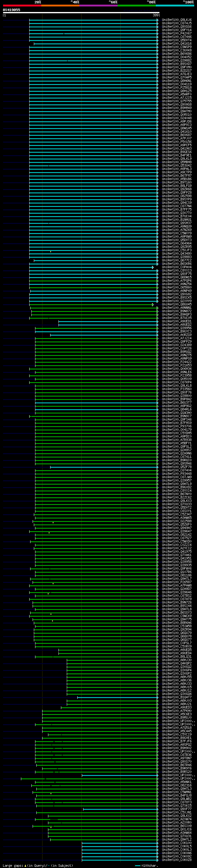Click the cyan alignment bar for UniRef100_Q5DVT4
Image resolution: width=197 pixels, height=868 pixels.
pos(94,40)
